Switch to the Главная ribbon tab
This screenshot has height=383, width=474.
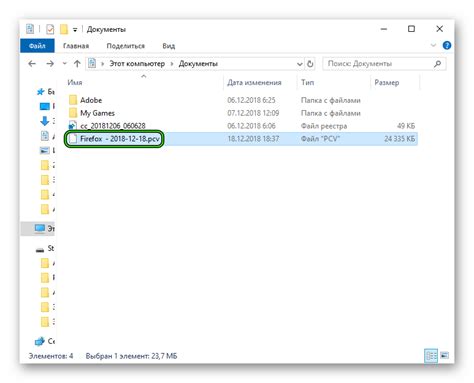[x=76, y=46]
